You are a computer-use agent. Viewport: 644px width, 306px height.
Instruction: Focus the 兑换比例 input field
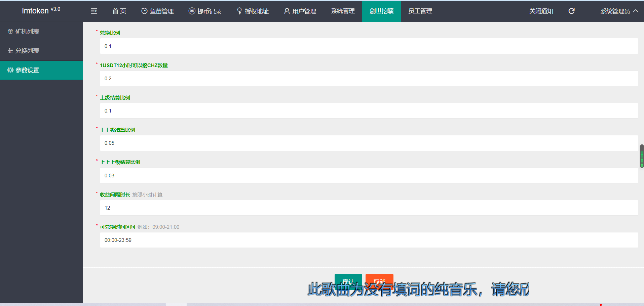tap(369, 46)
